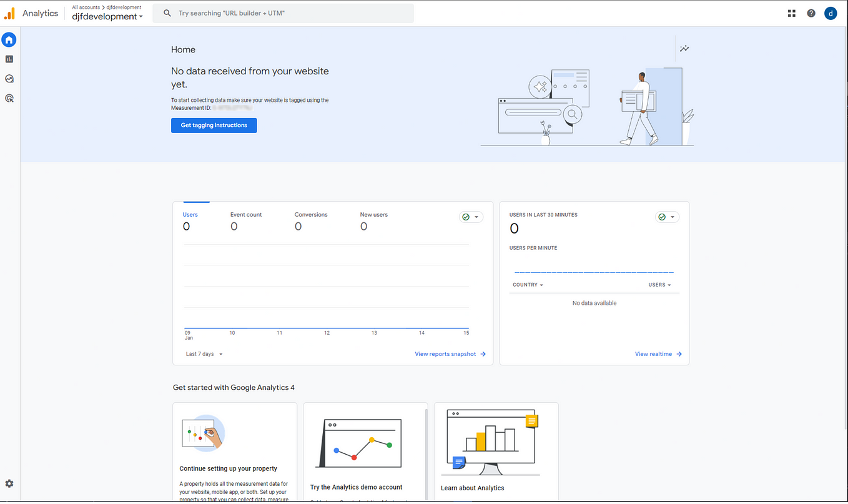Click arrow beside View realtime
Image resolution: width=848 pixels, height=504 pixels.
pyautogui.click(x=679, y=354)
